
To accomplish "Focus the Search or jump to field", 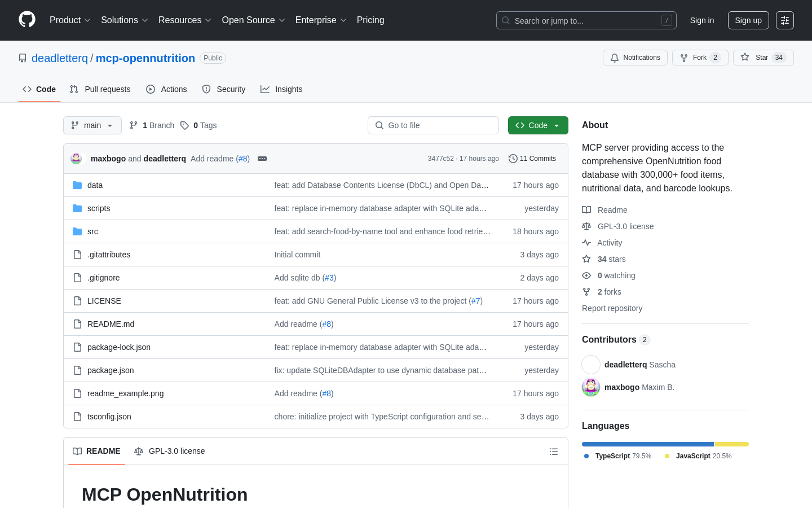I will (586, 20).
